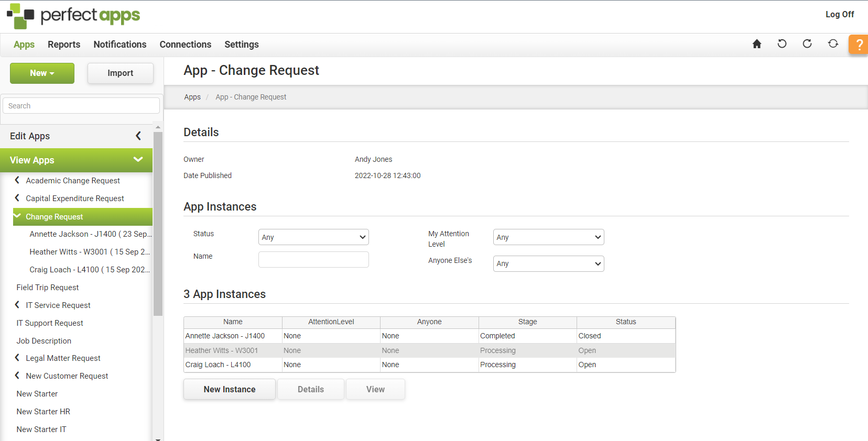Open the Apps menu tab
This screenshot has width=868, height=441.
24,45
